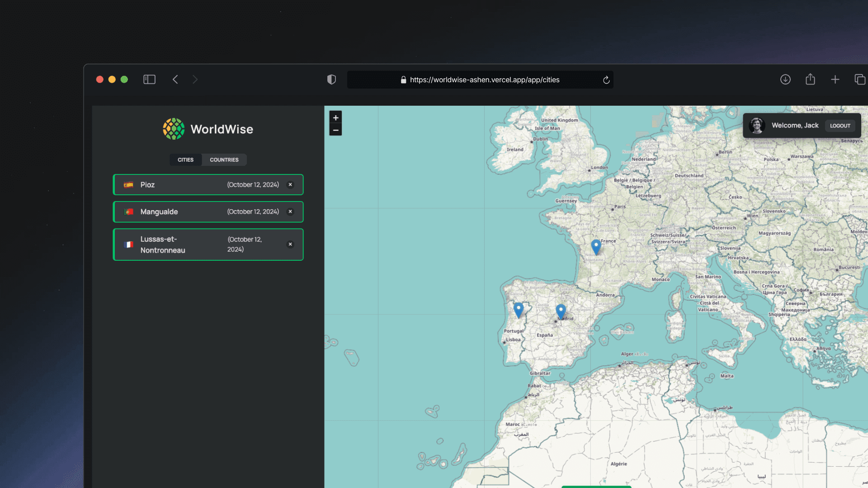Delete the Mangualde city entry
The height and width of the screenshot is (488, 868).
tap(290, 212)
